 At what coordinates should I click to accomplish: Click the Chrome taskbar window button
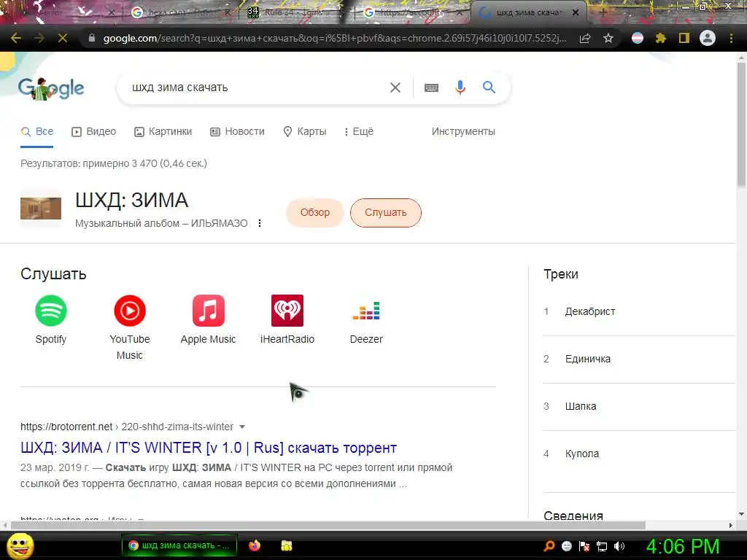pos(179,545)
